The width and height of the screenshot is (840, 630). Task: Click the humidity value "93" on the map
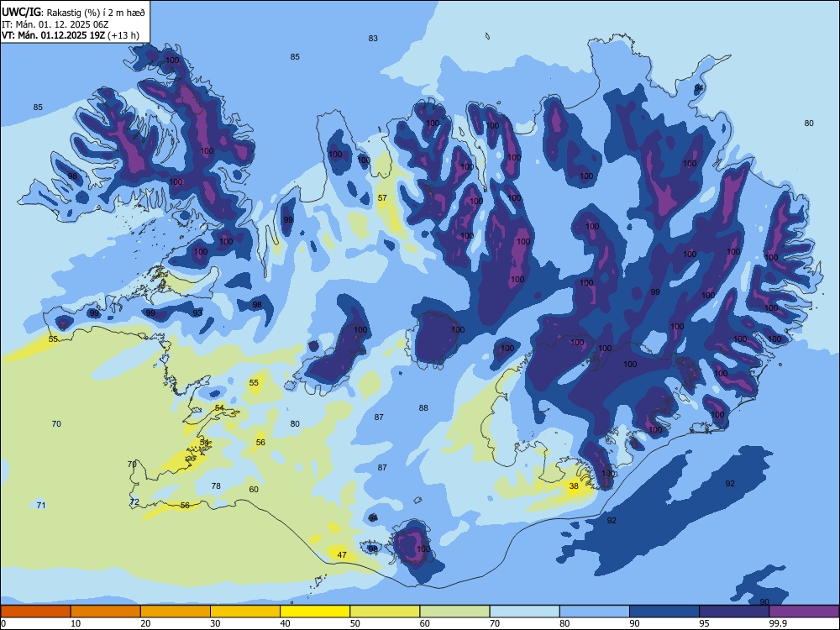click(197, 312)
